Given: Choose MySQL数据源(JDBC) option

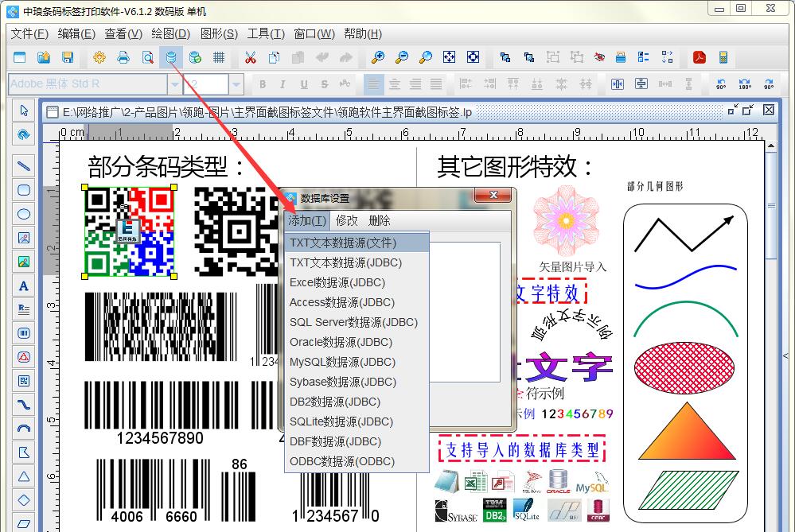Looking at the screenshot, I should click(x=357, y=362).
